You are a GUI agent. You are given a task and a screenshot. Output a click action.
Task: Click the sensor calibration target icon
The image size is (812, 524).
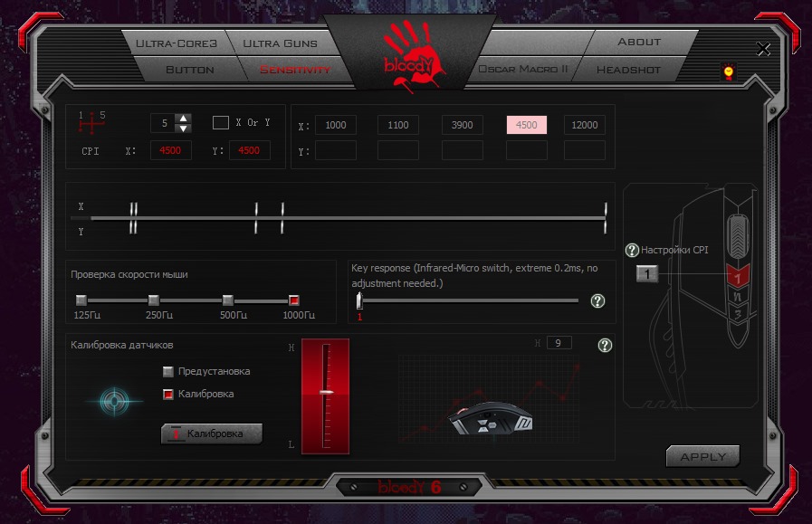coord(114,401)
